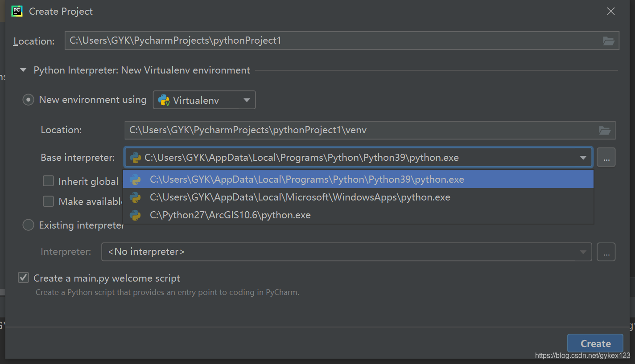Click the Virtualenv Python icon

(x=164, y=100)
